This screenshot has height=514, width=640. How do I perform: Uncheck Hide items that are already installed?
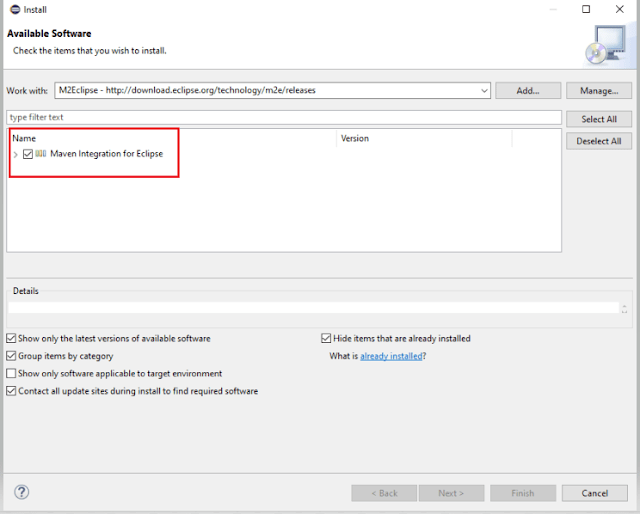point(326,339)
